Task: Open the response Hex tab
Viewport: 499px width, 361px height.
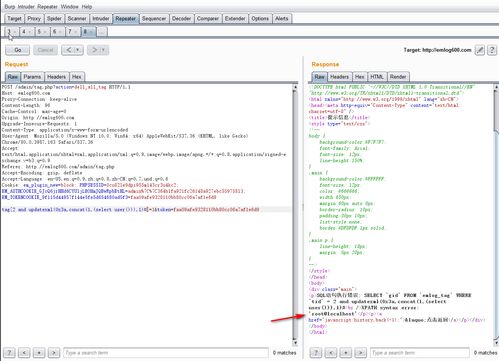Action: click(x=359, y=77)
